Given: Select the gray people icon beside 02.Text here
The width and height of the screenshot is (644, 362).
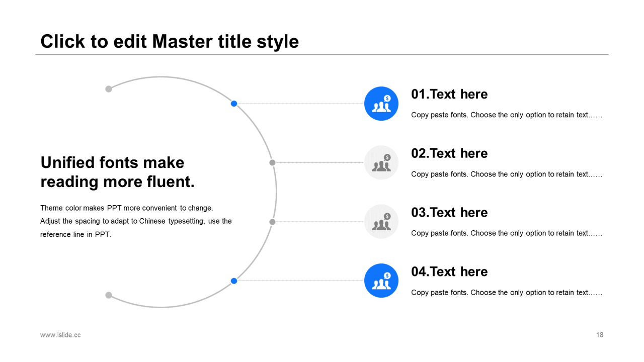Looking at the screenshot, I should [x=381, y=162].
